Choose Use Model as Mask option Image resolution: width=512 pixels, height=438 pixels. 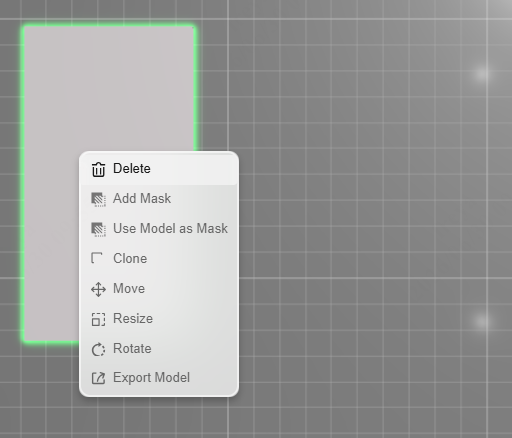tap(159, 229)
